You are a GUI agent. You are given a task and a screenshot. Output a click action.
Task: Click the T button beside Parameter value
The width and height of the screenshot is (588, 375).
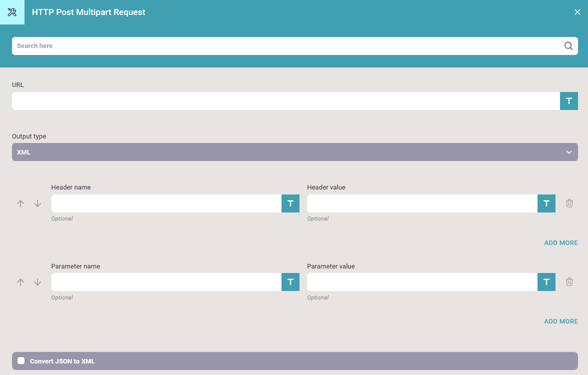coord(546,282)
